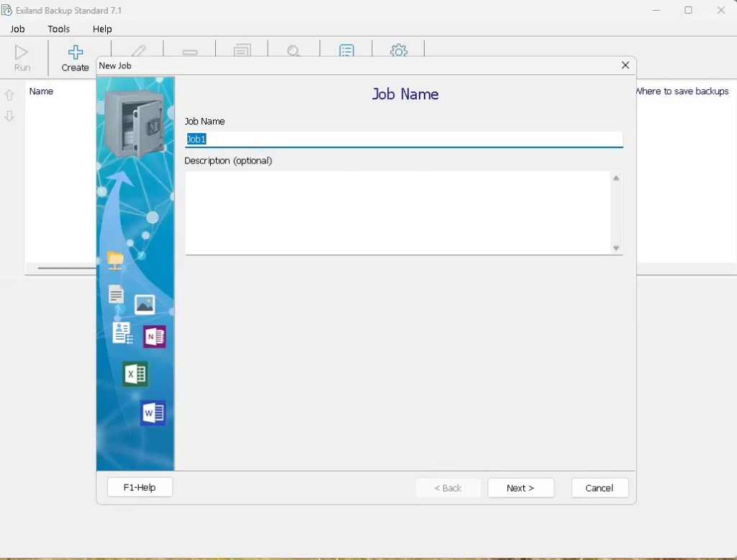Click the magnifier search toolbar icon
Screen dimensions: 737x560
(x=294, y=50)
